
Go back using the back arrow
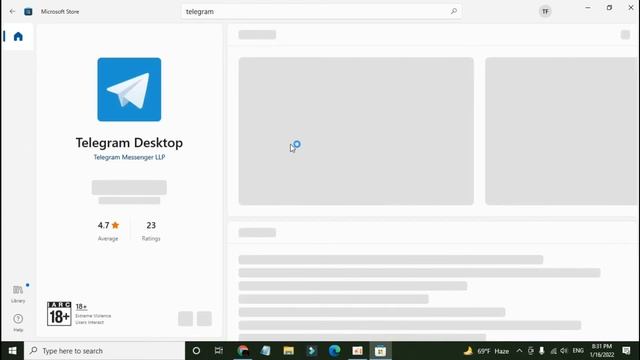click(x=12, y=11)
